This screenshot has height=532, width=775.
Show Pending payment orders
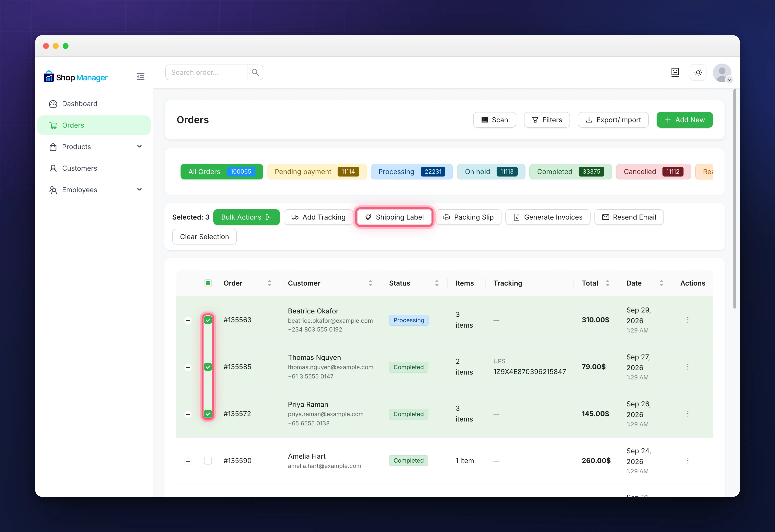[x=317, y=172]
